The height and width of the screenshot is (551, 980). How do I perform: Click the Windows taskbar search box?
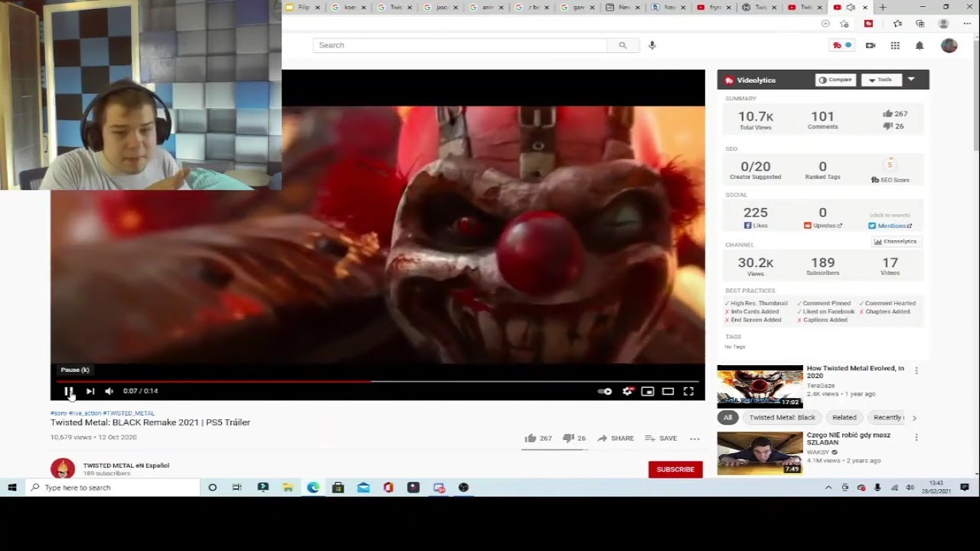[x=113, y=487]
